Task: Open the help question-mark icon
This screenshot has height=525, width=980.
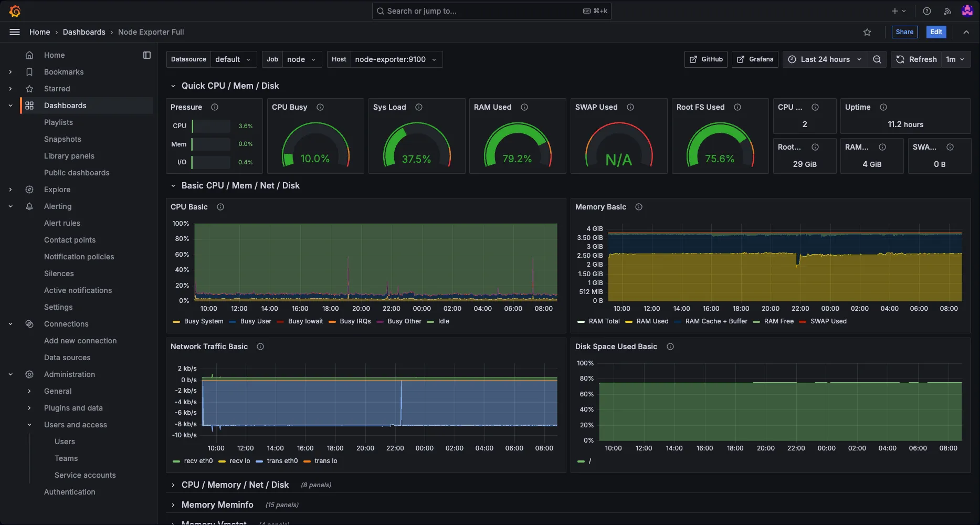Action: point(927,11)
